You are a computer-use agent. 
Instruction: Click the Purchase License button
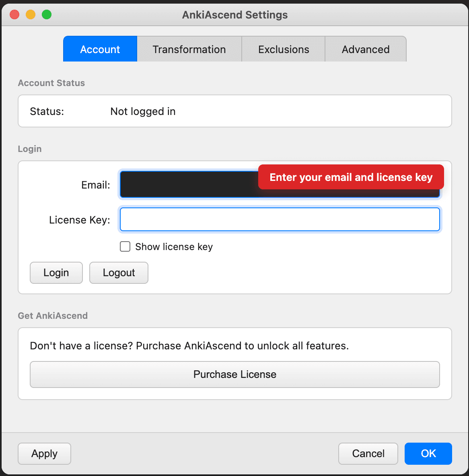tap(234, 374)
